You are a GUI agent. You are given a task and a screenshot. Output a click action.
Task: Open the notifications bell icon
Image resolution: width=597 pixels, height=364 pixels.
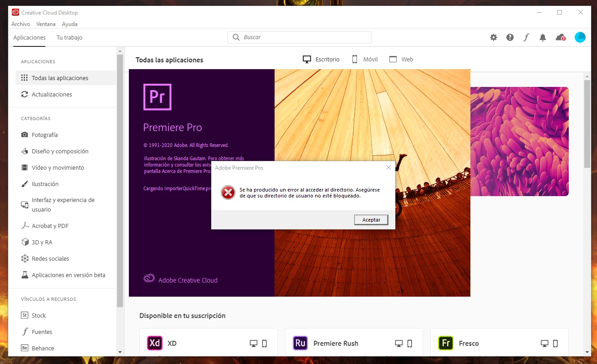point(543,37)
